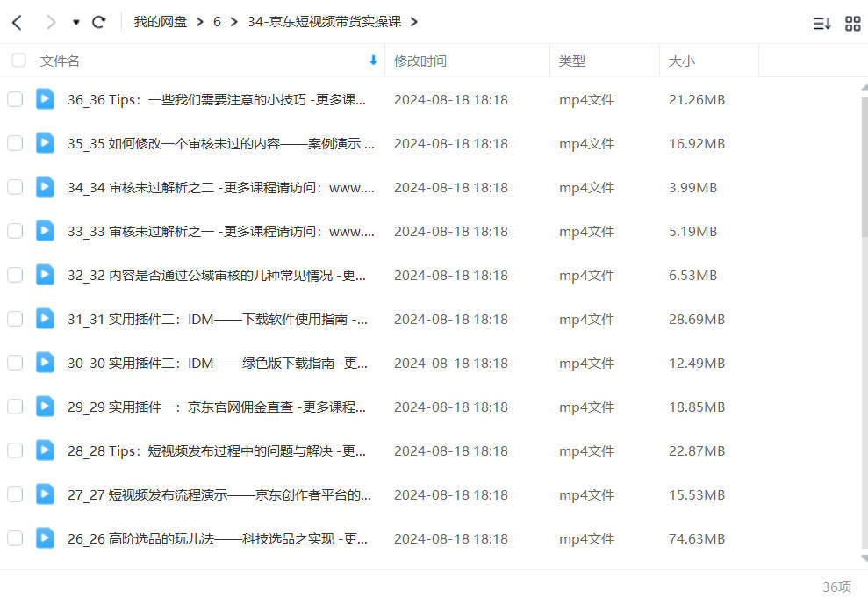Screen dimensions: 868x598
Task: Select file name 27_27 短视频发布流程演示
Action: [x=219, y=494]
